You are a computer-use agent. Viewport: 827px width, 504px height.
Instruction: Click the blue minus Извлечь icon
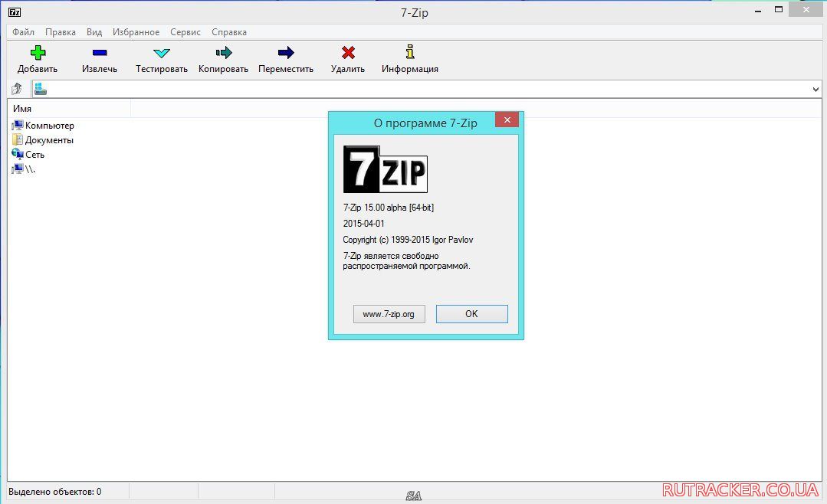coord(100,52)
